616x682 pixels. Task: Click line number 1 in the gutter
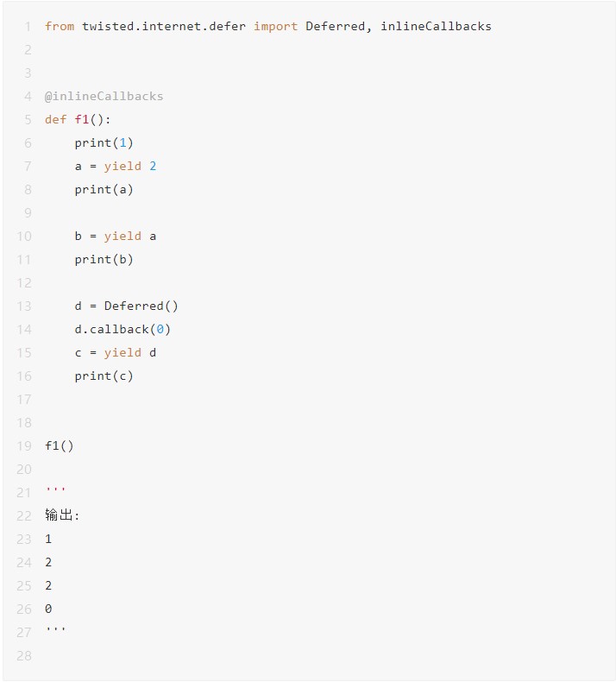point(28,26)
